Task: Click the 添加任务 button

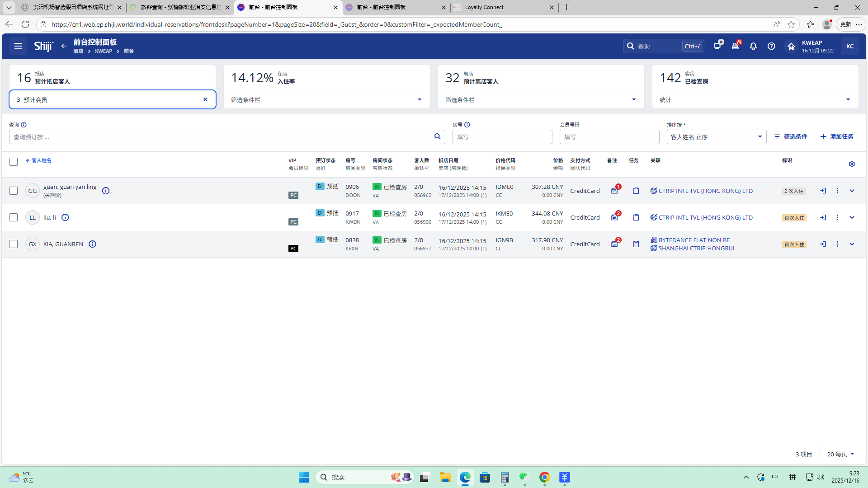Action: pos(837,136)
